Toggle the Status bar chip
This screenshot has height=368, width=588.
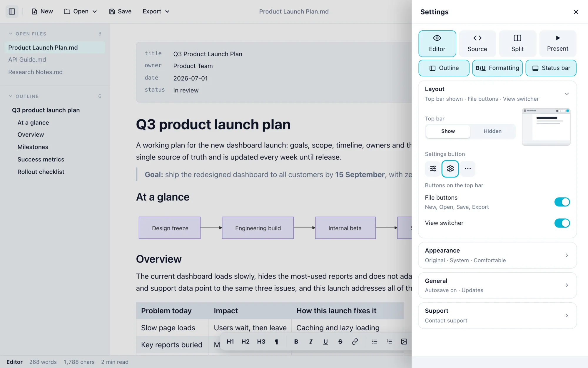pyautogui.click(x=551, y=68)
